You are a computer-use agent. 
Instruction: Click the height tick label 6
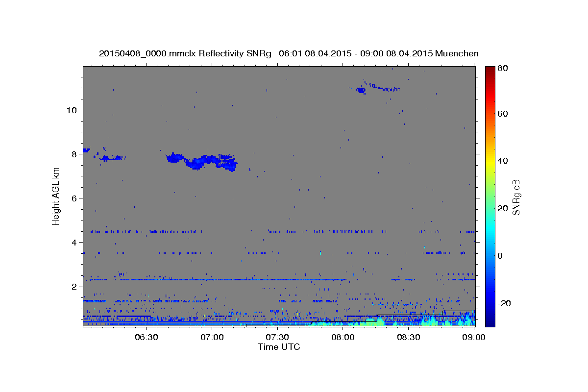tap(74, 198)
